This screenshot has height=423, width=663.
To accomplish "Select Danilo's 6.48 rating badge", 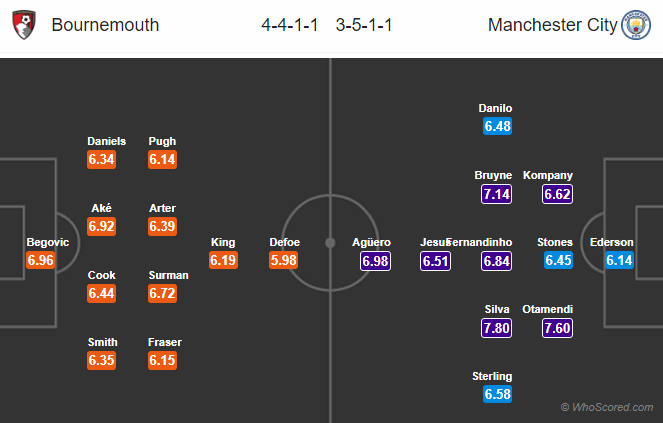I will 496,126.
